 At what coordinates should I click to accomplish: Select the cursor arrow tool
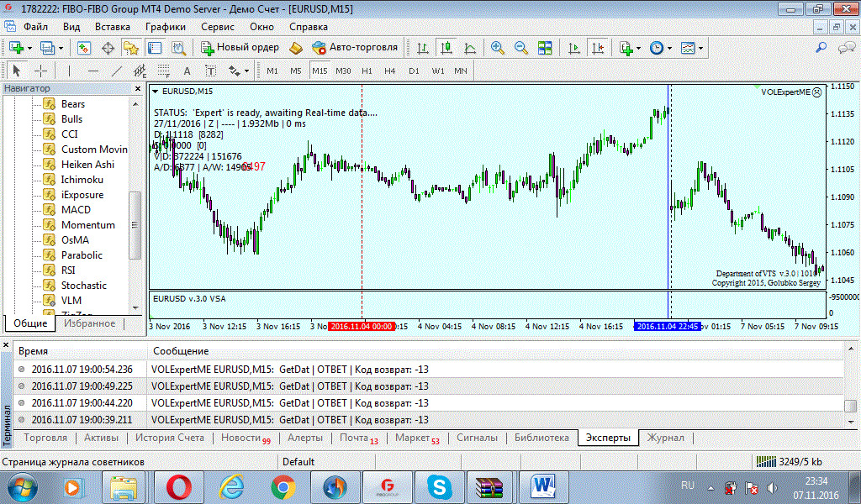pyautogui.click(x=16, y=71)
